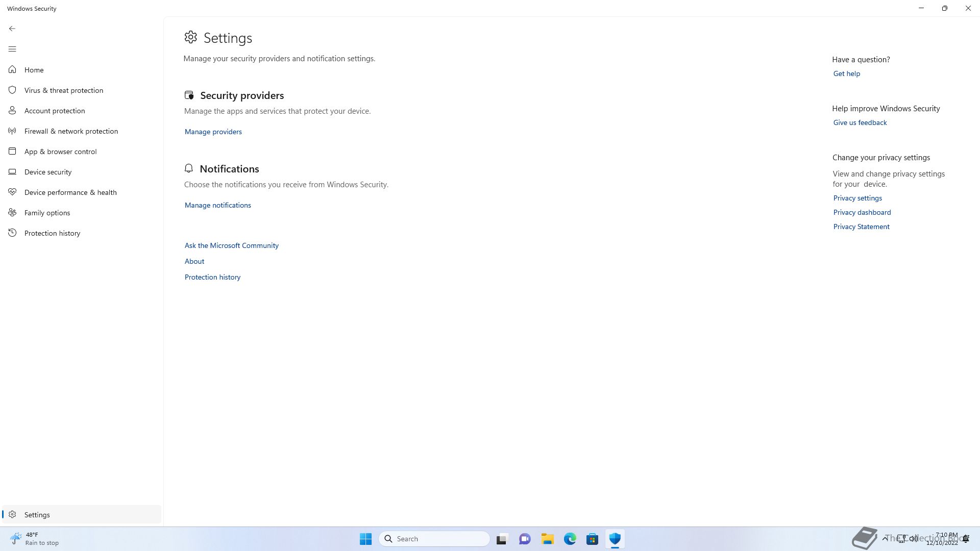
Task: Go to Firewall & network protection
Action: tap(82, 131)
